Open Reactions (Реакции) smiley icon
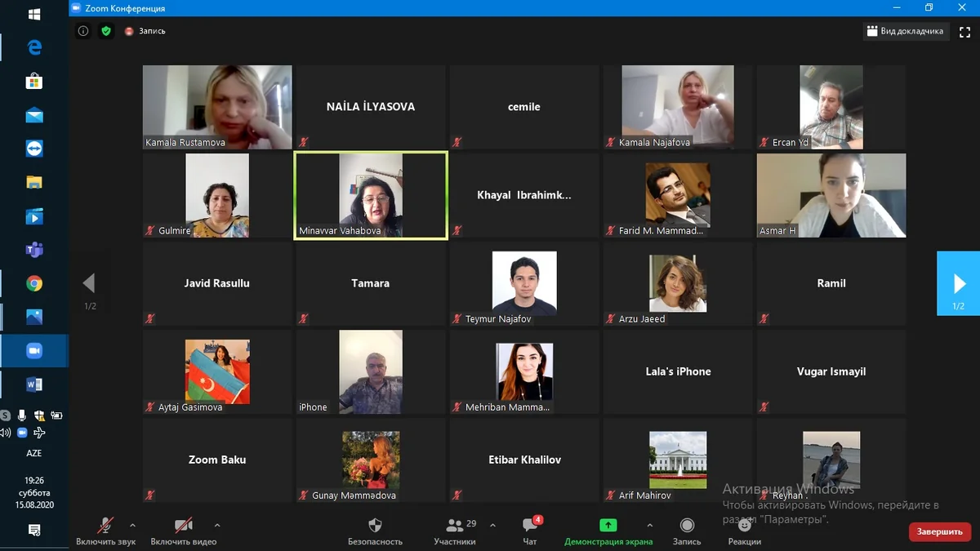This screenshot has height=551, width=980. click(744, 525)
